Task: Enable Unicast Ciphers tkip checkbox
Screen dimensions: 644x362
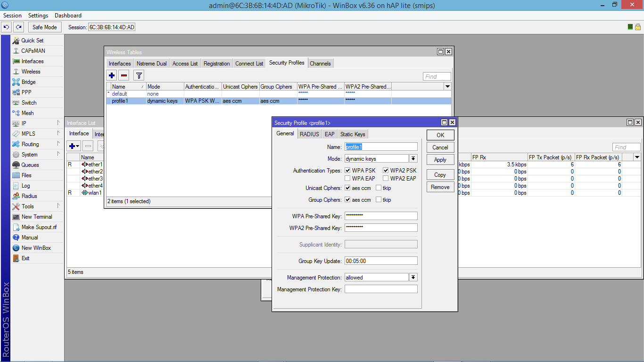Action: (x=379, y=188)
